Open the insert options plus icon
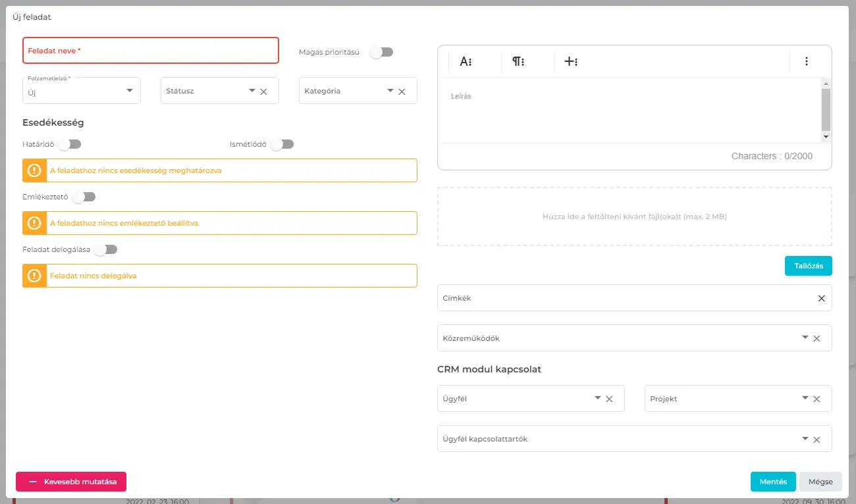This screenshot has width=856, height=504. [x=571, y=61]
